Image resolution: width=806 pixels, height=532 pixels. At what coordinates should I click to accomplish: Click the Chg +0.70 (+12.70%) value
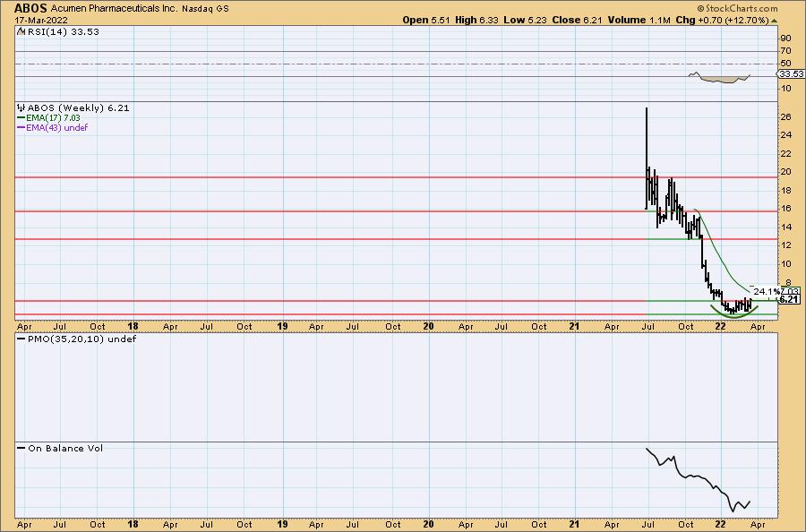pos(722,20)
